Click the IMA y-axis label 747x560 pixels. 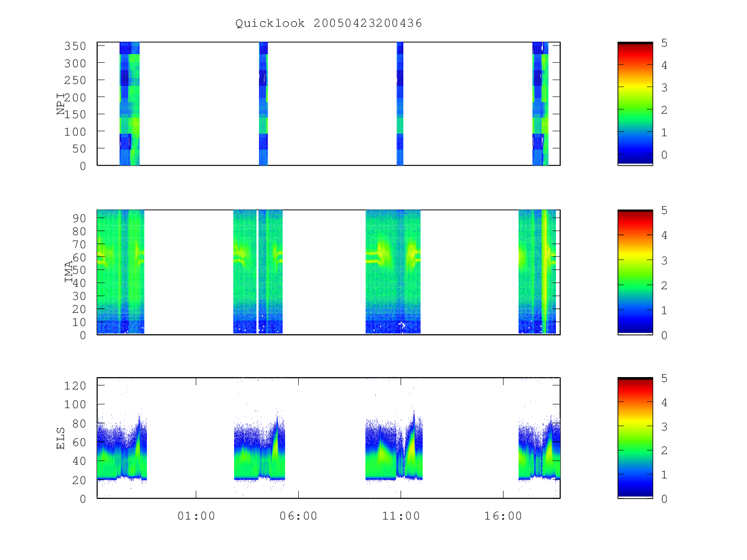point(69,272)
